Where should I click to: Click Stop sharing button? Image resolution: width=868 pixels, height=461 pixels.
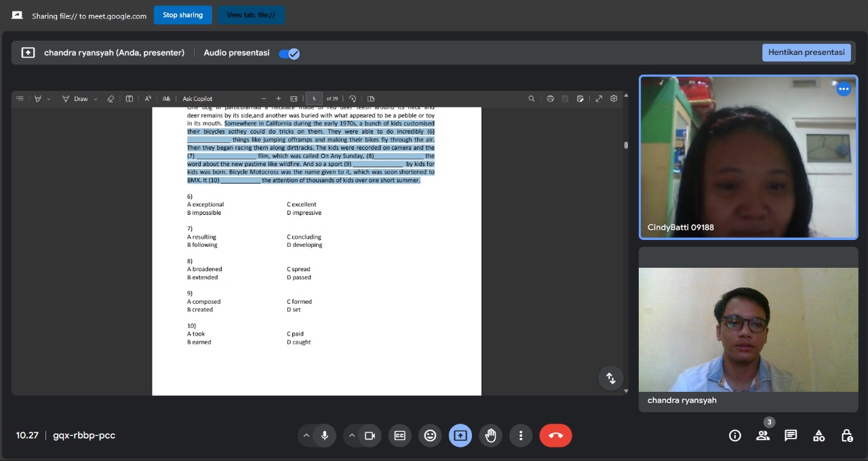182,15
